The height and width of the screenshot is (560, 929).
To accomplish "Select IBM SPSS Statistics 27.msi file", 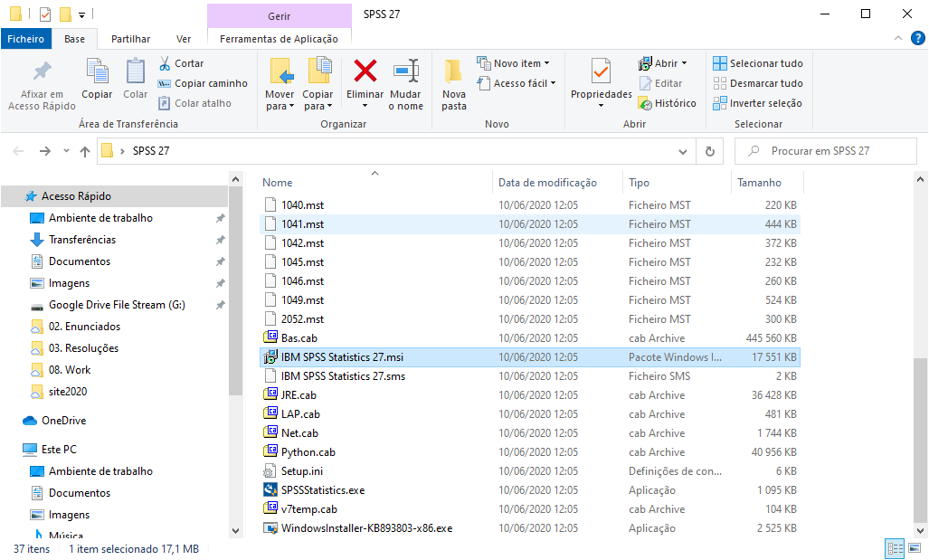I will pyautogui.click(x=530, y=356).
